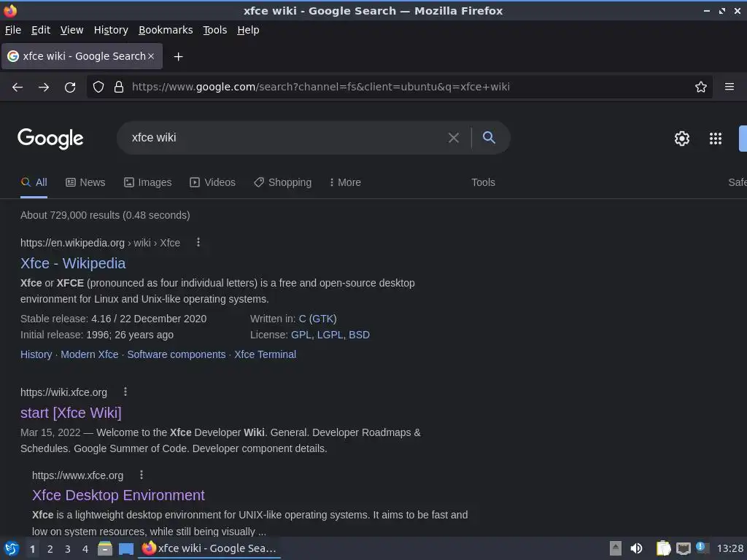Switch to Videos results

tap(212, 182)
